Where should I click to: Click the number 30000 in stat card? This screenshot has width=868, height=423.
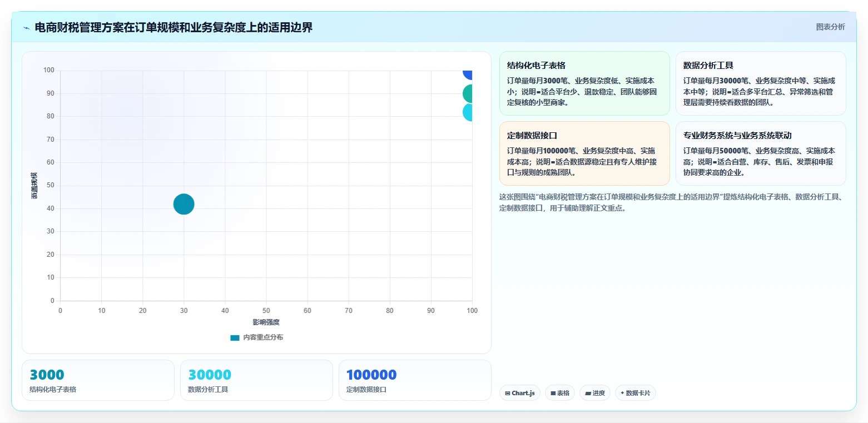[210, 375]
